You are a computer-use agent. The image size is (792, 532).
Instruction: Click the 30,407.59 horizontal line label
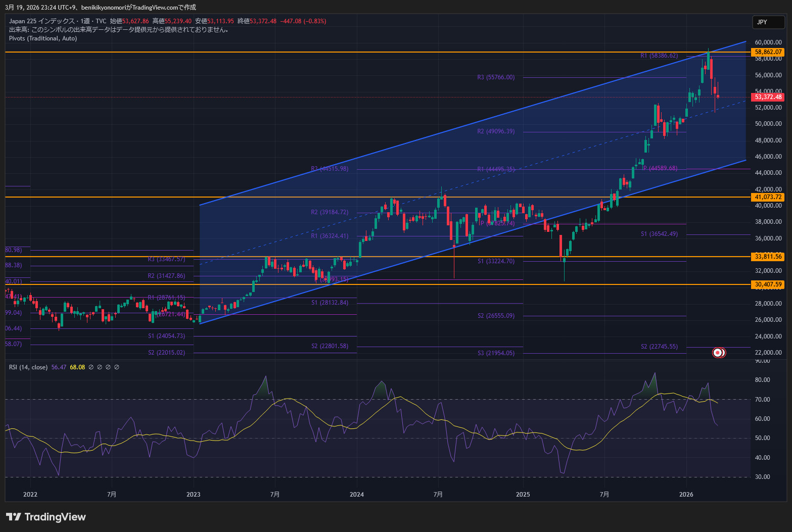(x=768, y=284)
